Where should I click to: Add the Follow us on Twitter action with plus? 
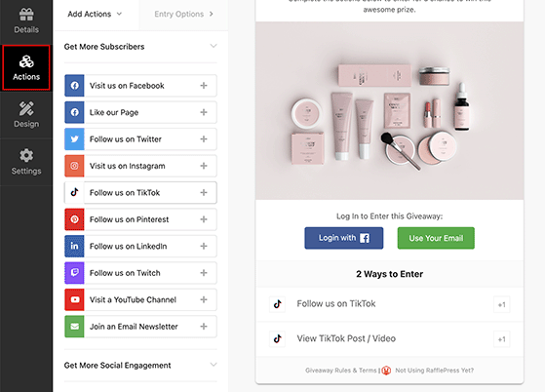pyautogui.click(x=204, y=139)
